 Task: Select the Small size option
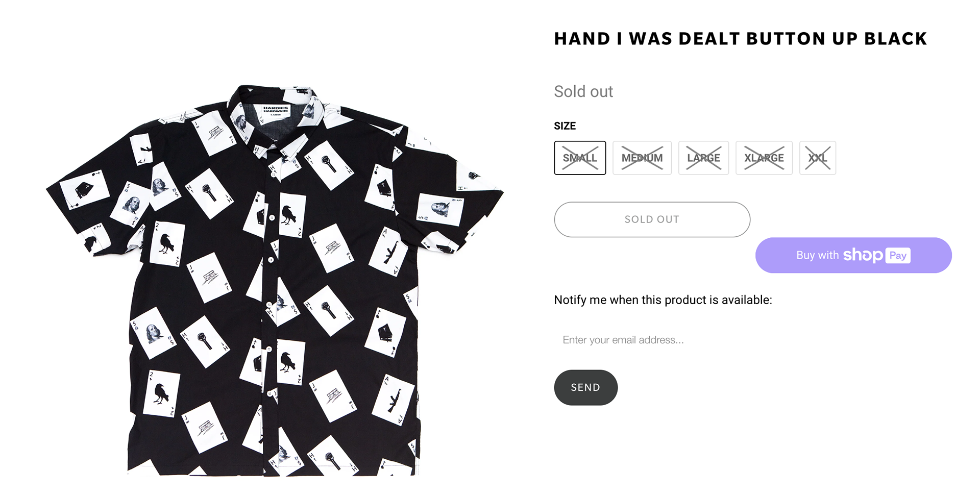tap(580, 158)
